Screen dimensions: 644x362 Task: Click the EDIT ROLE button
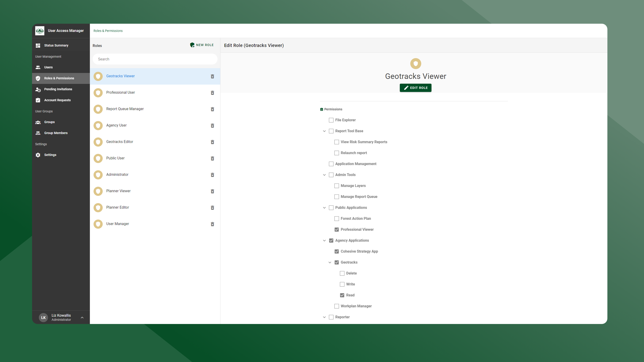click(x=416, y=88)
